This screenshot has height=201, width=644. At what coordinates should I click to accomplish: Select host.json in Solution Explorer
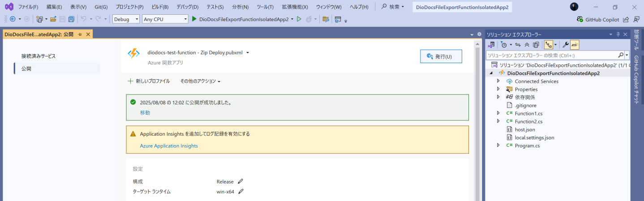click(525, 129)
